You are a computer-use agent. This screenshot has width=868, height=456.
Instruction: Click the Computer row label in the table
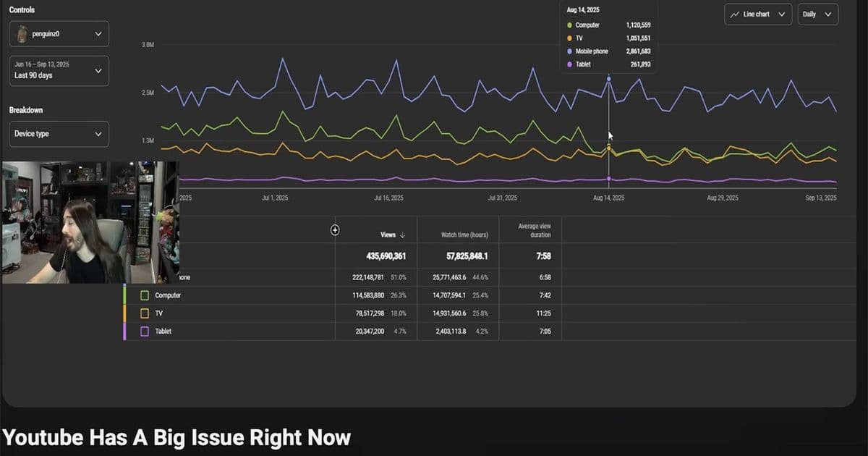[x=169, y=295]
